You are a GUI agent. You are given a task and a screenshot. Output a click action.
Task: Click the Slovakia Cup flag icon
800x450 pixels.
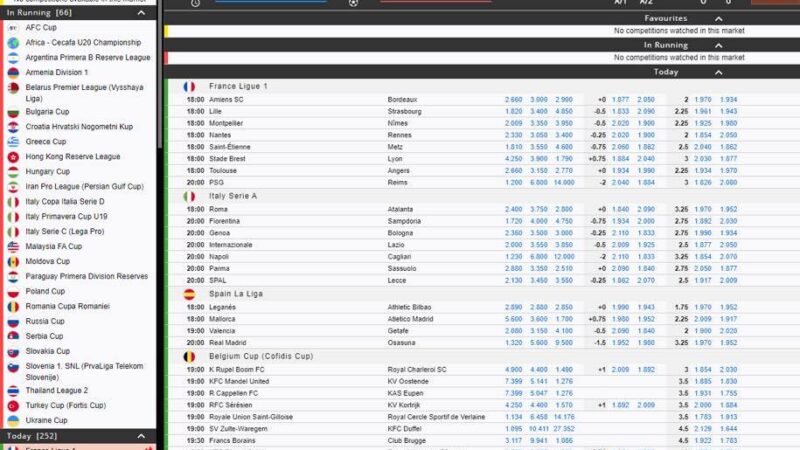13,352
